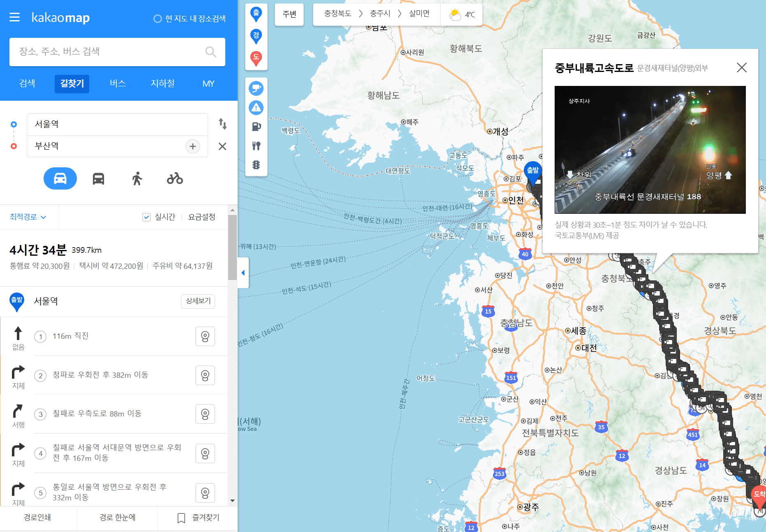
Task: Enable traffic info via traffic light icon
Action: click(256, 165)
